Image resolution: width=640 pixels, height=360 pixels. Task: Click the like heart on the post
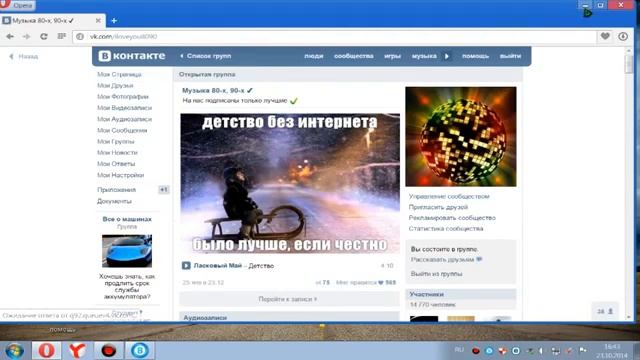[381, 282]
